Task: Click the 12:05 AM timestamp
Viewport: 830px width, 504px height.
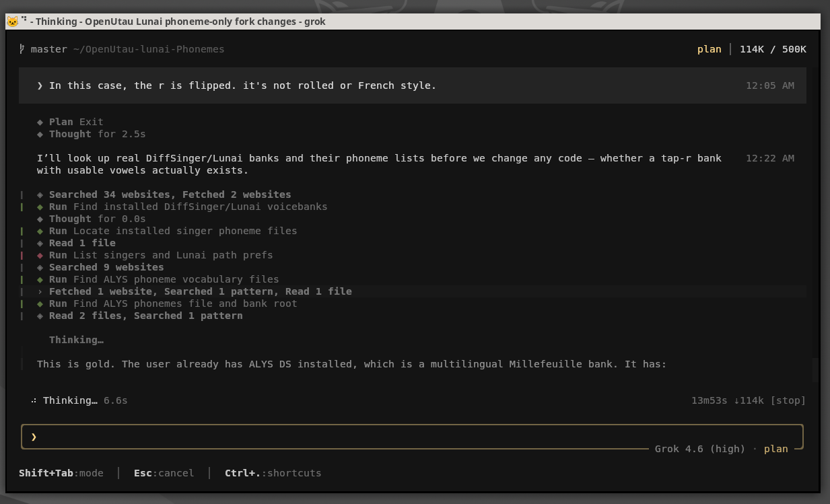Action: tap(769, 85)
